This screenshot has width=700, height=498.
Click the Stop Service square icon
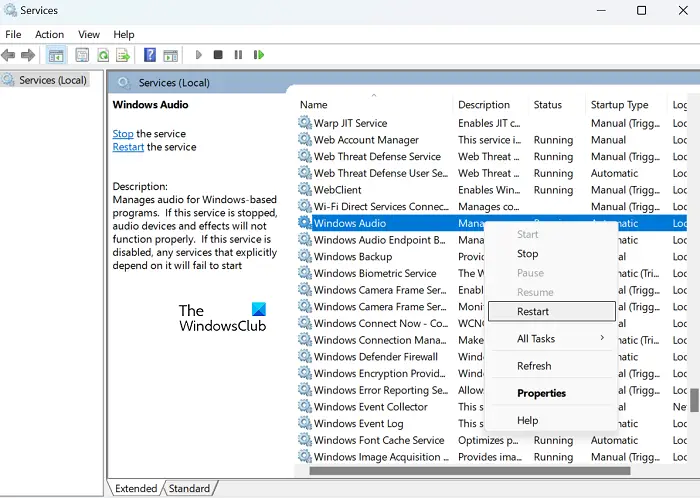(x=218, y=55)
